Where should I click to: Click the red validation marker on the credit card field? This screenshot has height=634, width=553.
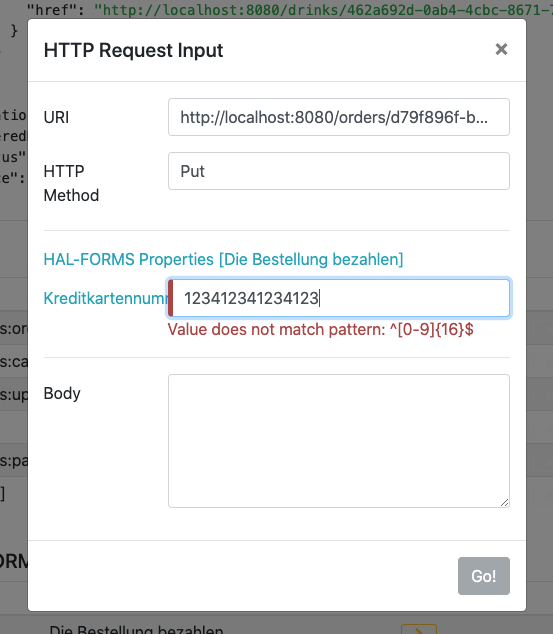[x=171, y=298]
